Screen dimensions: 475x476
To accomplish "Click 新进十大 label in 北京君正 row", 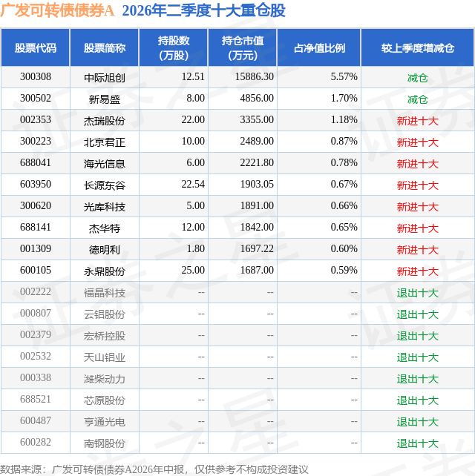I will 418,142.
